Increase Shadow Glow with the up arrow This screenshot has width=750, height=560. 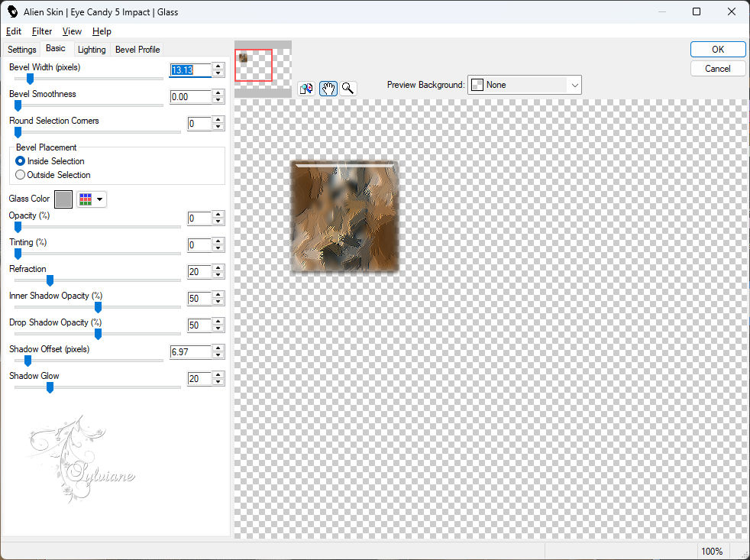click(218, 376)
